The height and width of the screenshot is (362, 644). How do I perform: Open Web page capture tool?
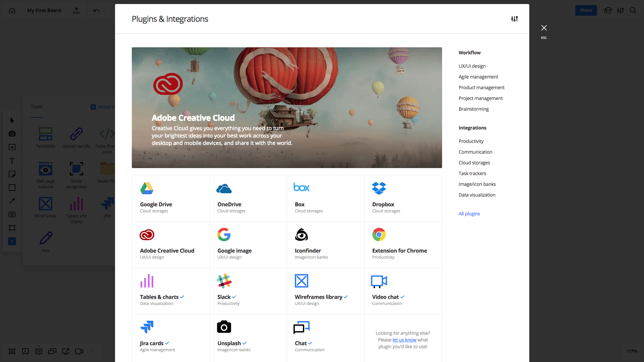[46, 175]
